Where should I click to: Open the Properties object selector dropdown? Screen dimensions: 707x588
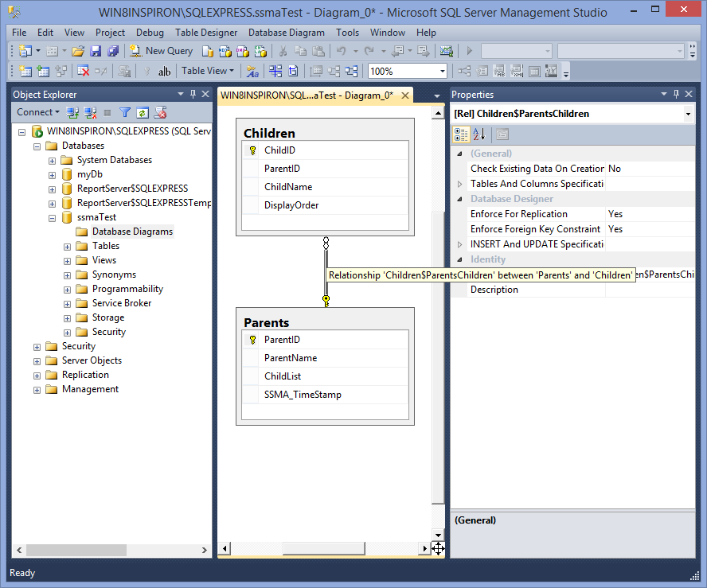click(x=688, y=114)
